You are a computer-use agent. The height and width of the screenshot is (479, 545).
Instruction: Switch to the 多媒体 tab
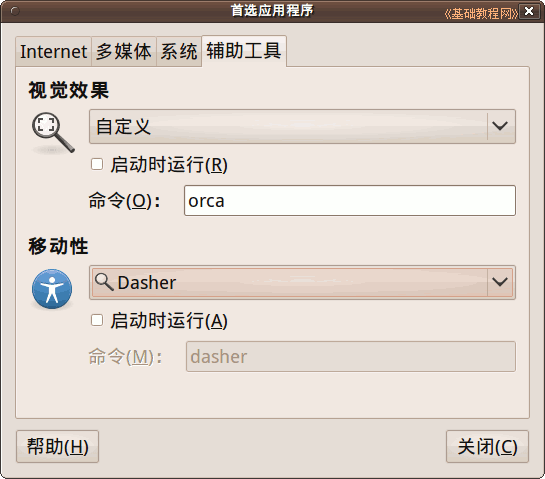(124, 51)
